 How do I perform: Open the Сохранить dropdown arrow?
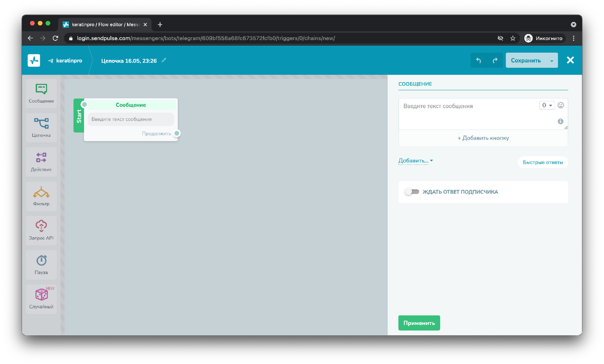point(552,60)
